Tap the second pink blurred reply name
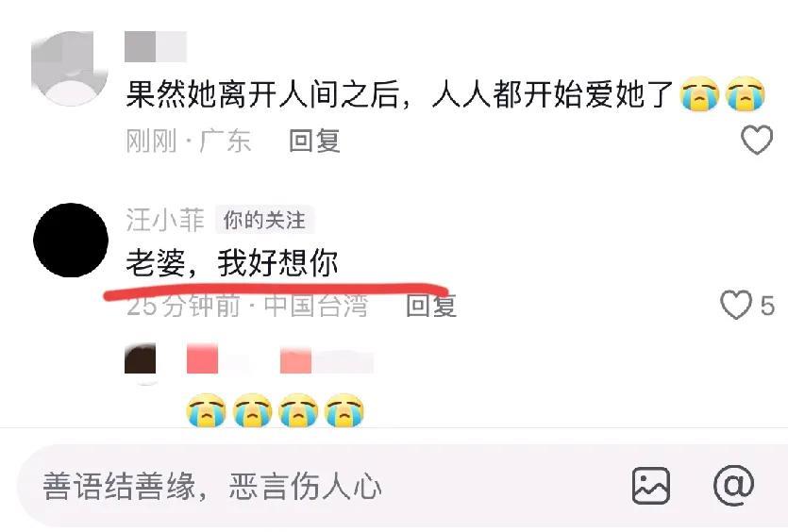Screen dimensions: 788x532 [x=327, y=360]
